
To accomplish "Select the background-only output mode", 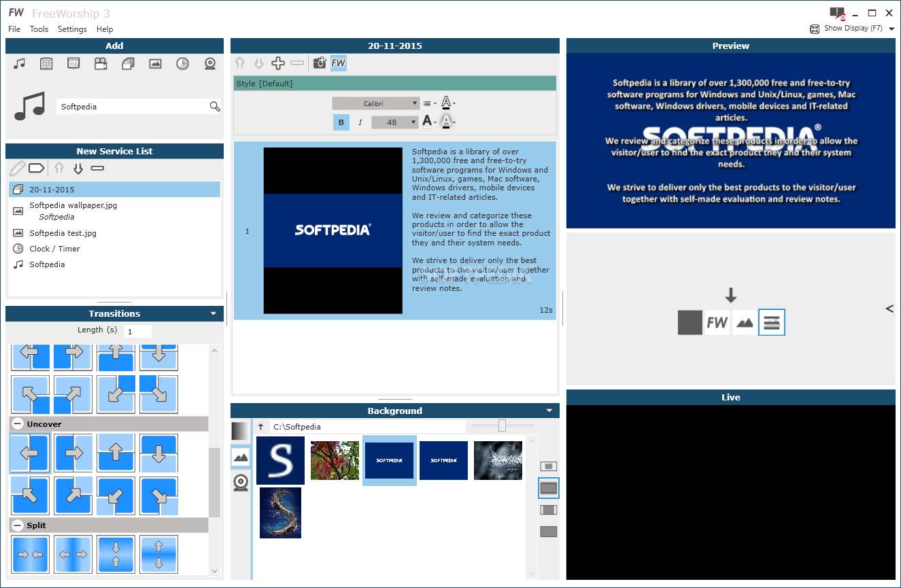I will (x=745, y=322).
